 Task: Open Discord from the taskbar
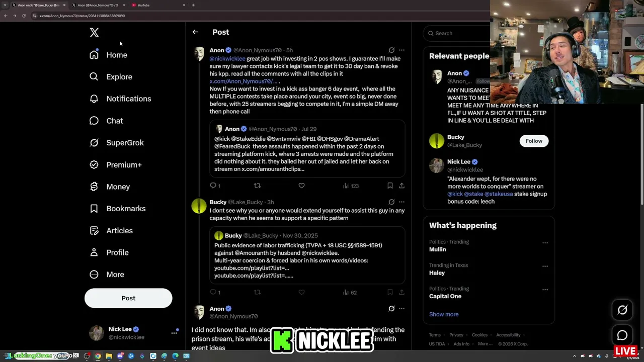coord(120,356)
